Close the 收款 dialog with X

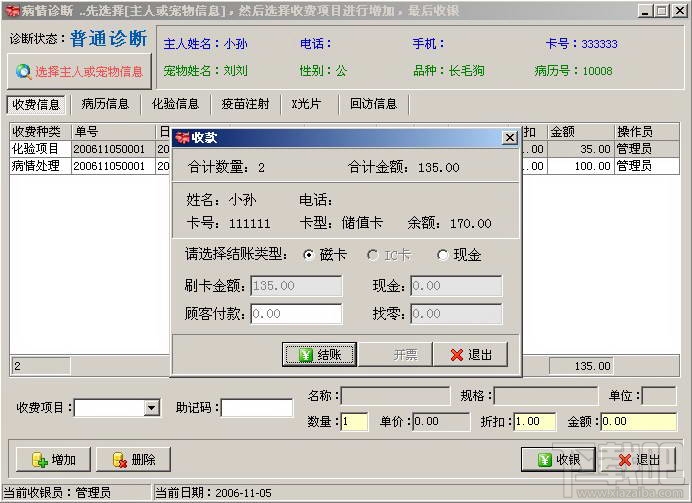(x=510, y=138)
